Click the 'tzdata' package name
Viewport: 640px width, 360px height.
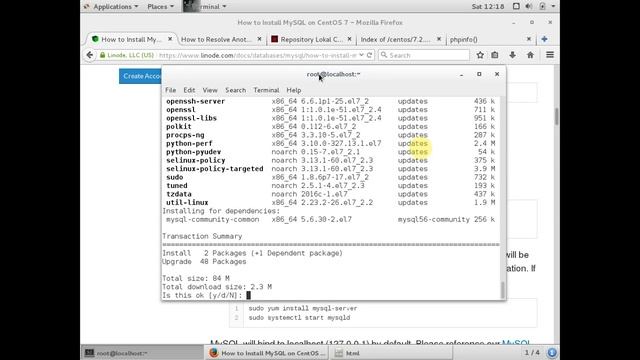178,194
